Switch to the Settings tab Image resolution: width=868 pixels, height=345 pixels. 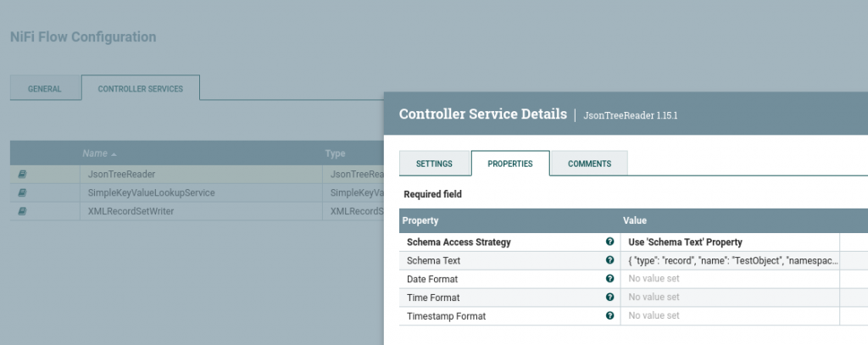click(x=433, y=164)
